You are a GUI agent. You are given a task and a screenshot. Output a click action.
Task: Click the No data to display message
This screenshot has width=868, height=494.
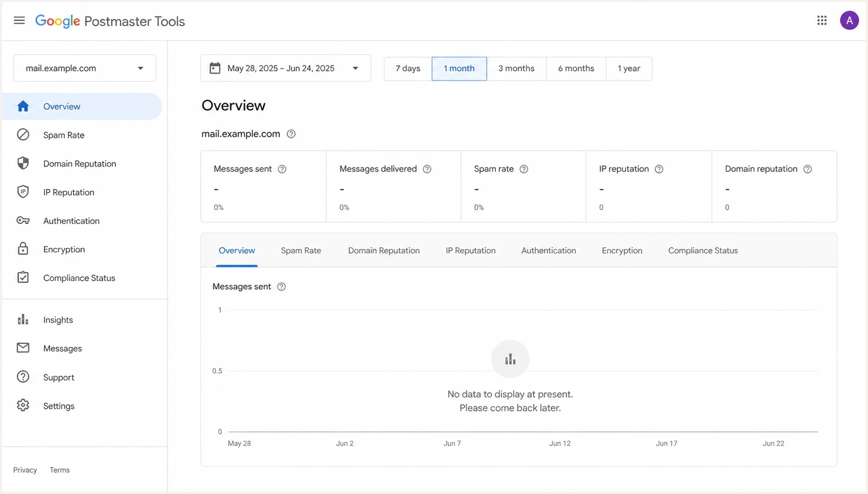click(510, 401)
